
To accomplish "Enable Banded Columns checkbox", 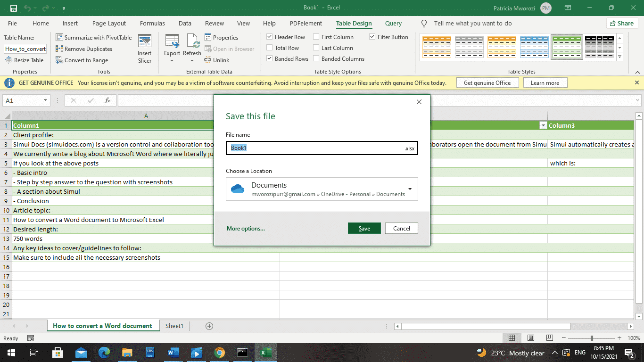I will coord(316,58).
